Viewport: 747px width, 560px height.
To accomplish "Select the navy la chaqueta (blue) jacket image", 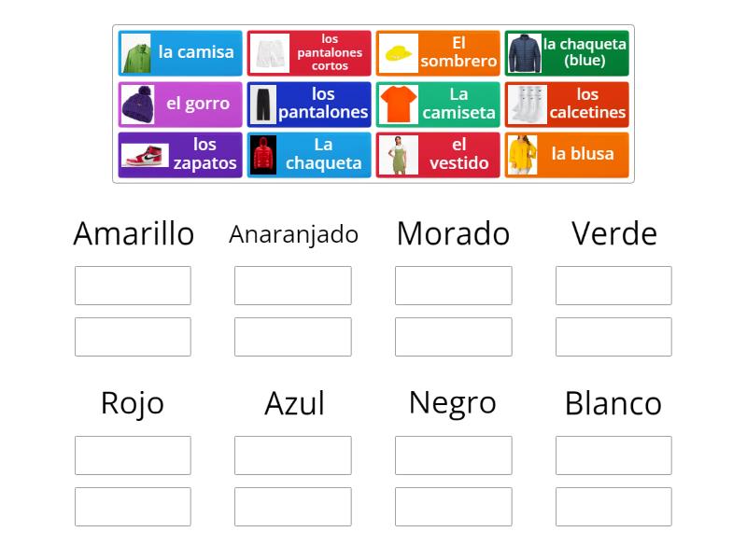I will [x=569, y=53].
